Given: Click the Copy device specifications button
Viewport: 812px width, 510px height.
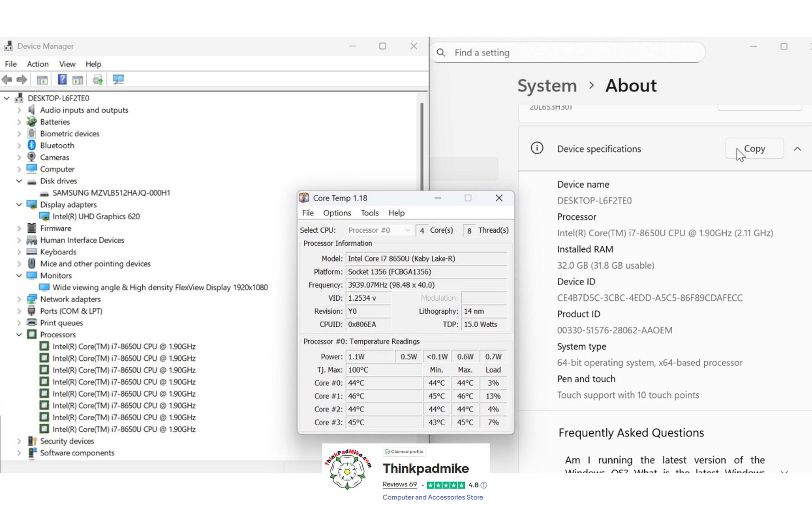Looking at the screenshot, I should pos(754,149).
